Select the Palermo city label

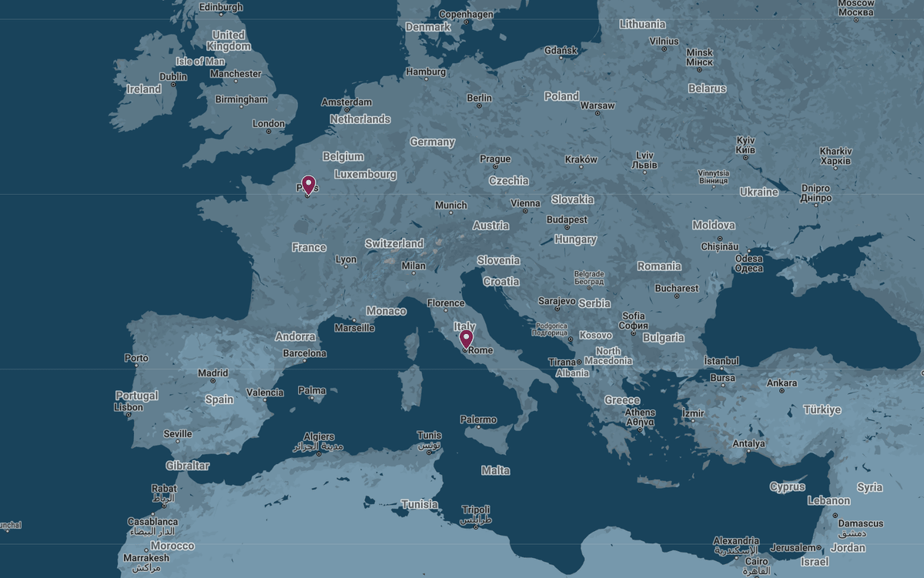coord(478,420)
